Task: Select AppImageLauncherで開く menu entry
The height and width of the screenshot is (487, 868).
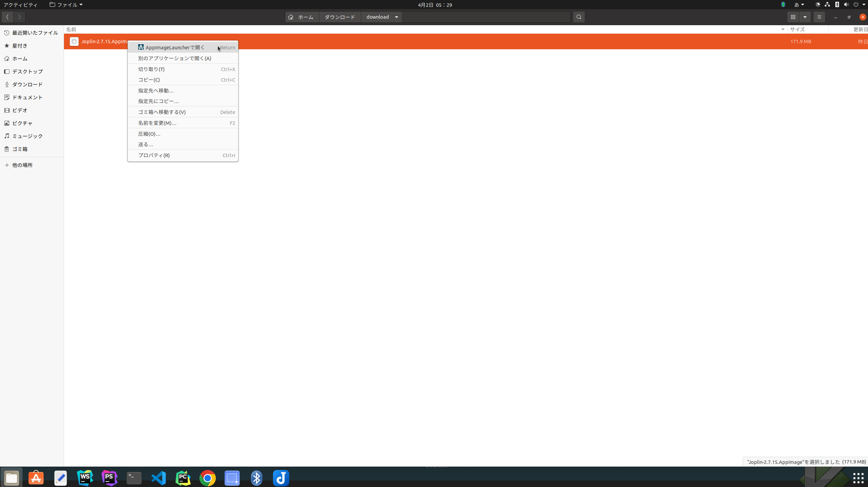Action: [x=175, y=48]
